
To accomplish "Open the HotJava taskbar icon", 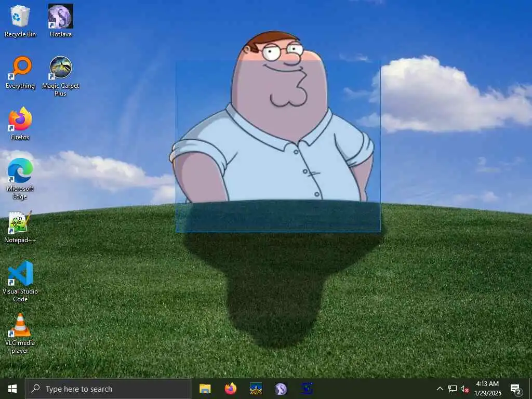I will pos(281,389).
